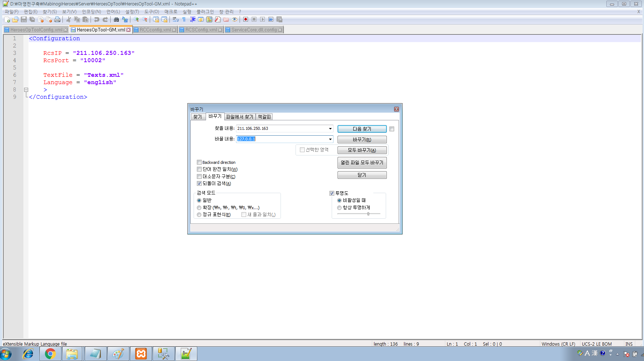Image resolution: width=644 pixels, height=361 pixels.
Task: Adjust the transparency slider handle
Action: [368, 214]
